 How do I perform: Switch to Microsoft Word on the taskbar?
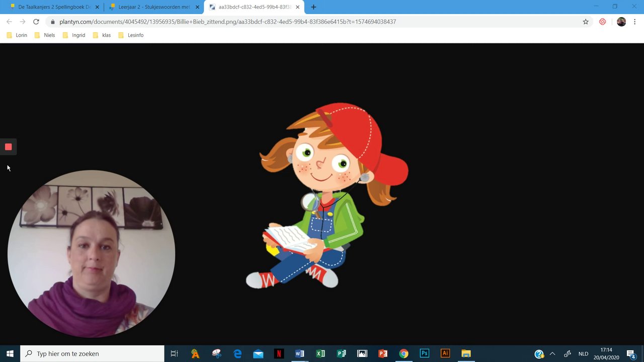coord(299,353)
